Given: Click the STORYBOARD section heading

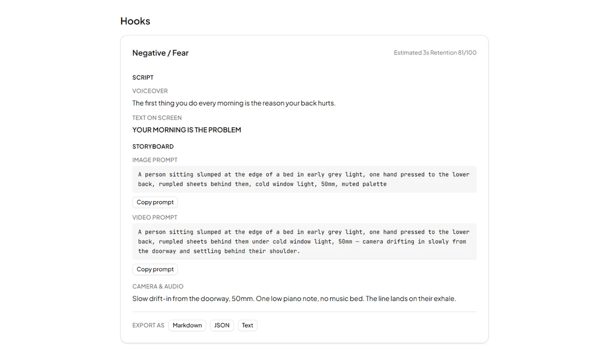Looking at the screenshot, I should 153,146.
